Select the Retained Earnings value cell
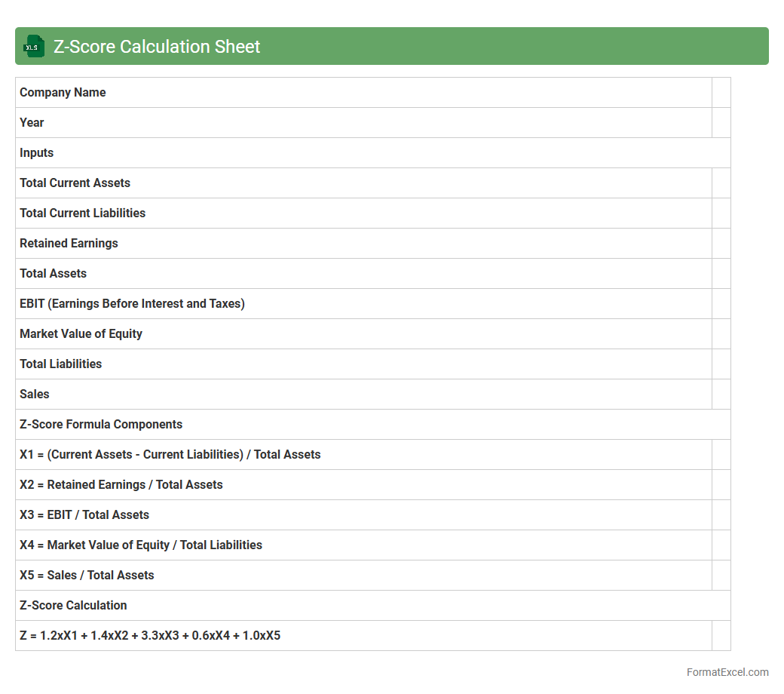 pyautogui.click(x=721, y=244)
